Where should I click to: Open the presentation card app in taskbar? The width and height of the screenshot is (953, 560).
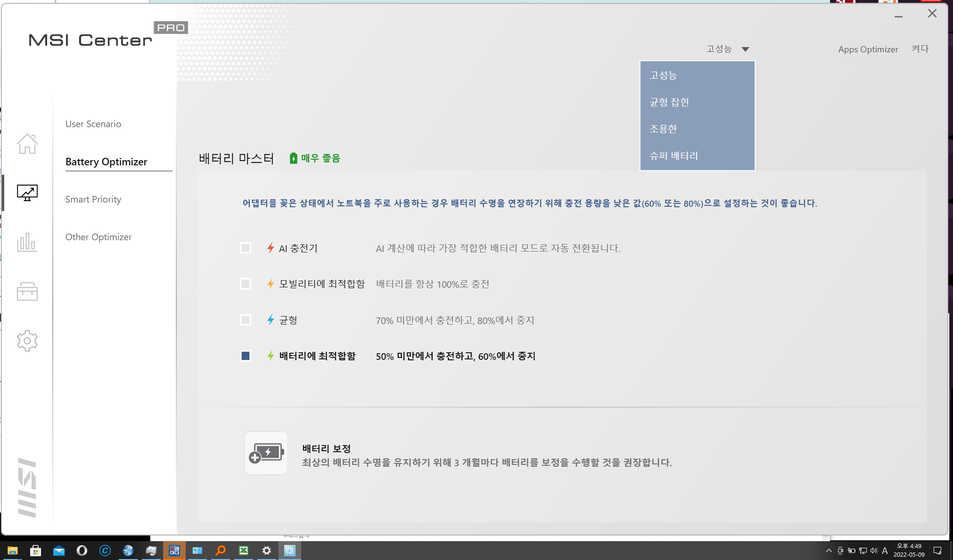click(x=197, y=551)
